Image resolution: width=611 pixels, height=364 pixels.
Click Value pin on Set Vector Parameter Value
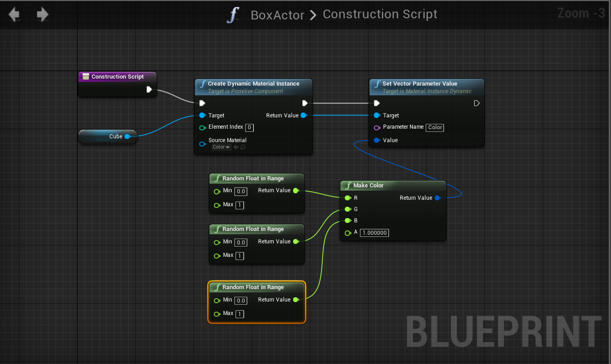pos(377,140)
